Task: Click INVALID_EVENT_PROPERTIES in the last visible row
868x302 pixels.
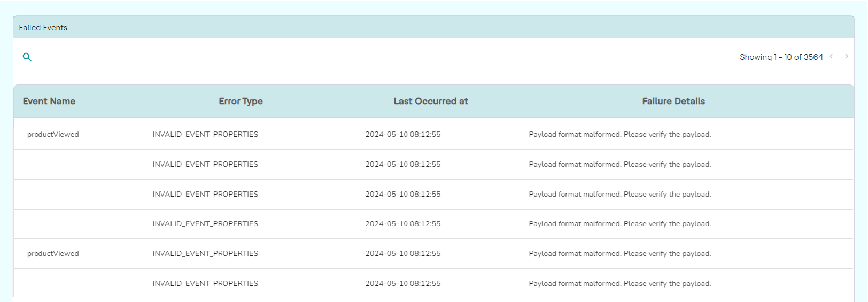Action: 205,284
